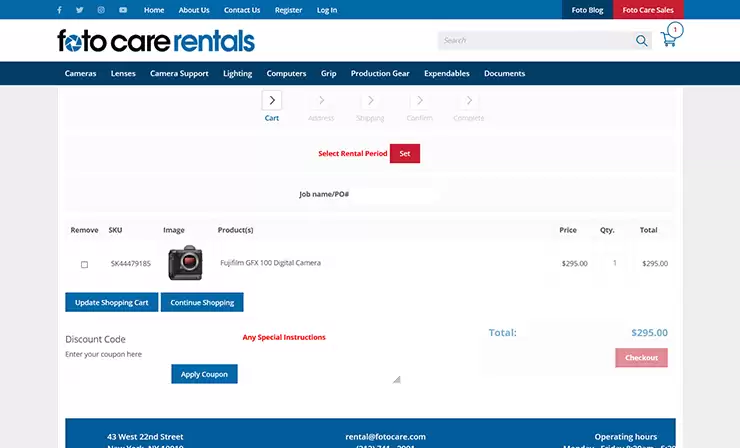Image resolution: width=740 pixels, height=448 pixels.
Task: Click the Apply Coupon button
Action: (204, 374)
